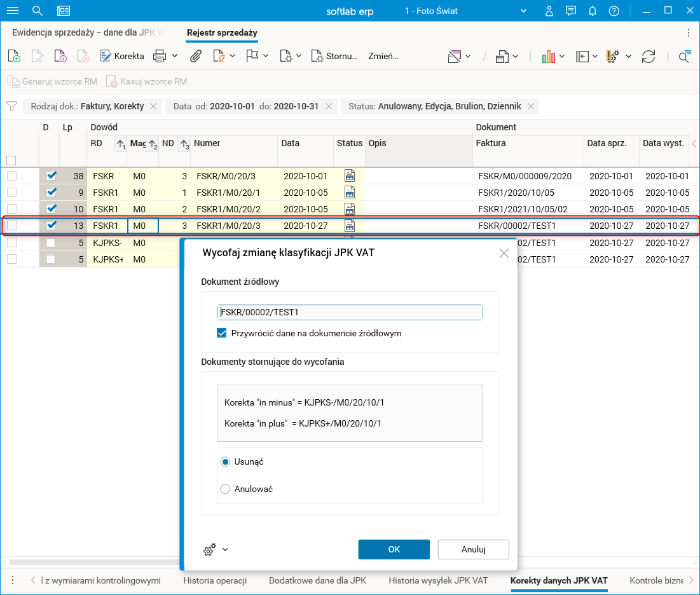Open the hamburger main menu
The height and width of the screenshot is (595, 700).
coord(13,11)
